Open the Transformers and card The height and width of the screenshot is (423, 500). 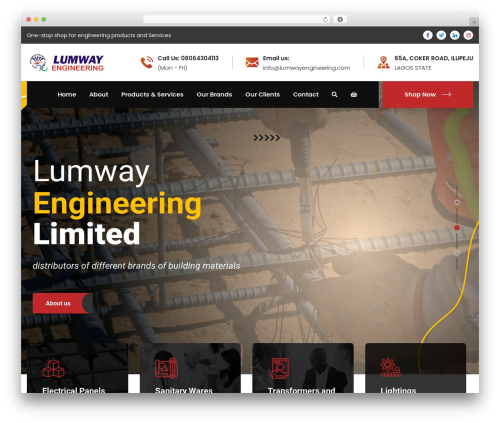coord(303,368)
